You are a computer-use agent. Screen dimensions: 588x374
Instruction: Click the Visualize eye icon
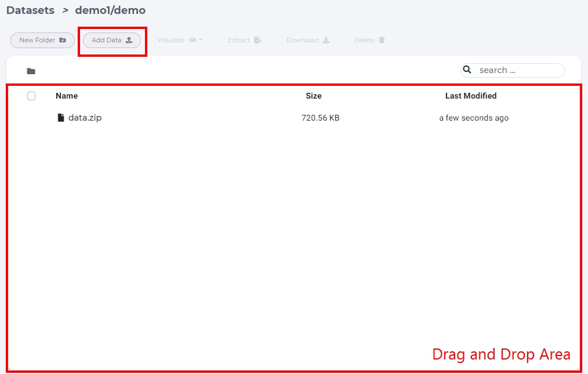[x=193, y=40]
